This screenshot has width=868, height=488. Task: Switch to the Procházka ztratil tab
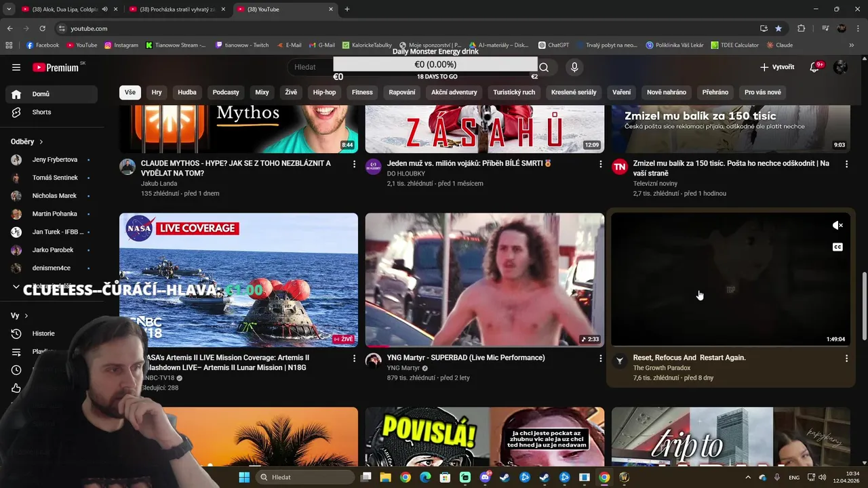[x=178, y=9]
